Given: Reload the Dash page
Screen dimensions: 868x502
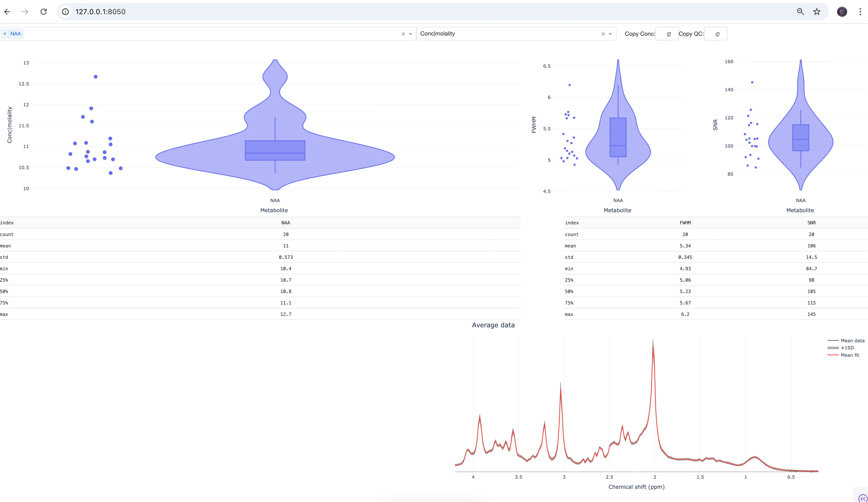Looking at the screenshot, I should pyautogui.click(x=43, y=12).
